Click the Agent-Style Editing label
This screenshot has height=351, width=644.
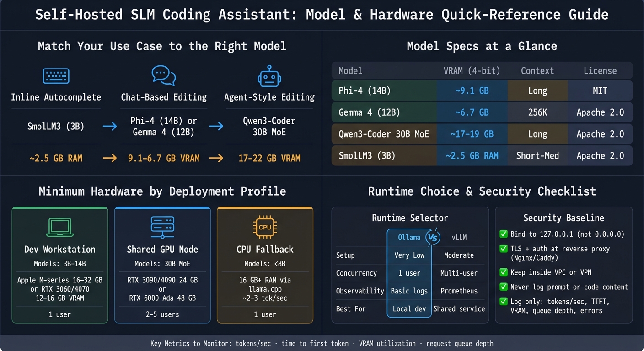point(269,97)
